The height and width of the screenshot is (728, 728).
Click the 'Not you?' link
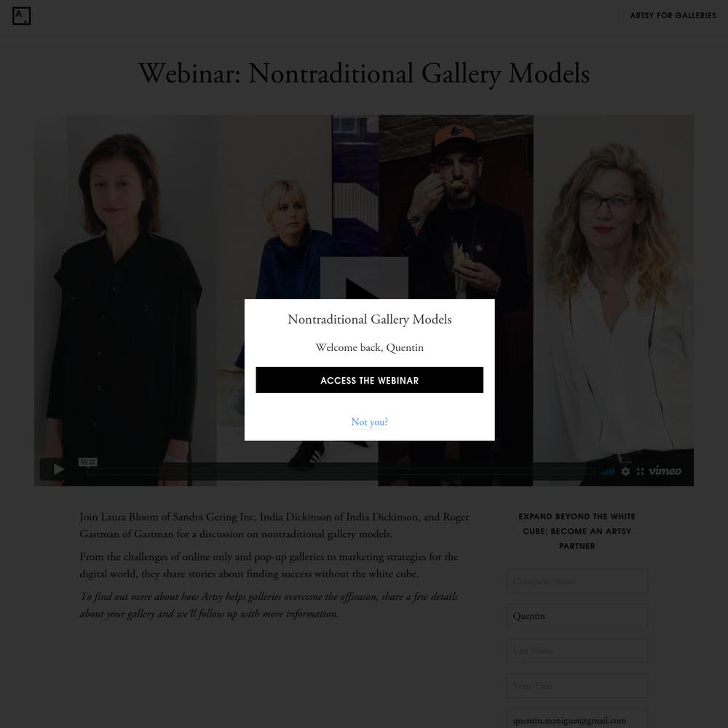click(x=369, y=422)
